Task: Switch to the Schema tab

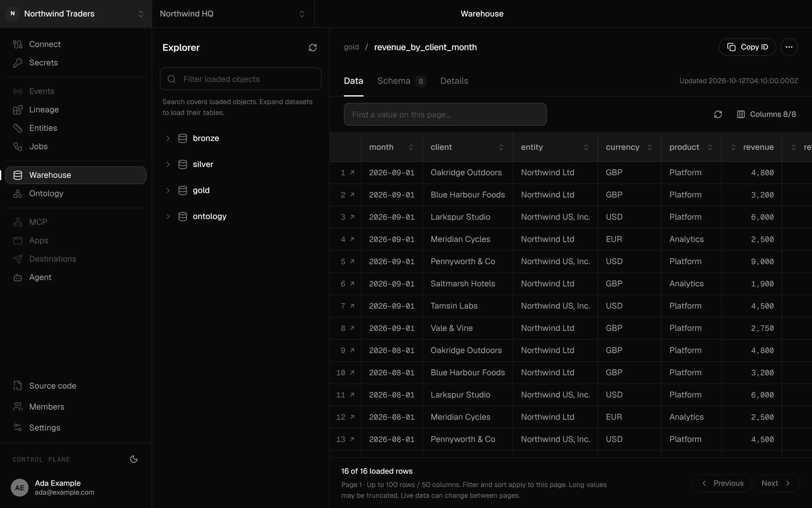Action: (401, 81)
